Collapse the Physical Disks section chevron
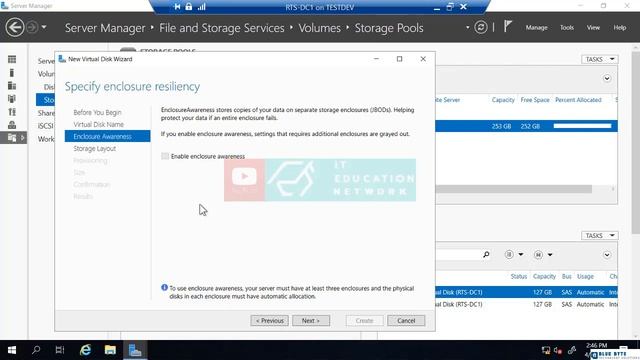Image resolution: width=640 pixels, height=360 pixels. coord(607,255)
